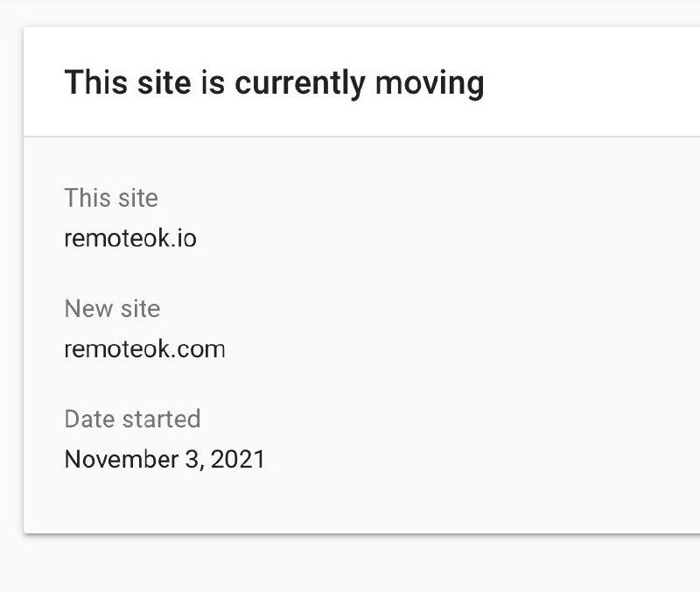Click the remoteok.io domain text
700x592 pixels.
pyautogui.click(x=130, y=238)
